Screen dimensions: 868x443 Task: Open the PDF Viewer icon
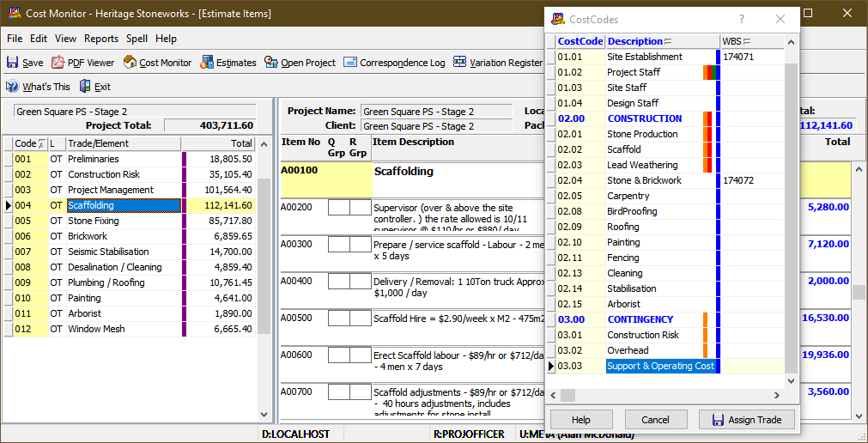coord(58,63)
